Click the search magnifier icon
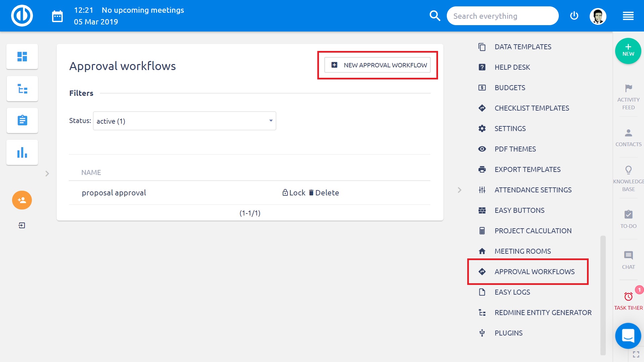 (x=435, y=15)
